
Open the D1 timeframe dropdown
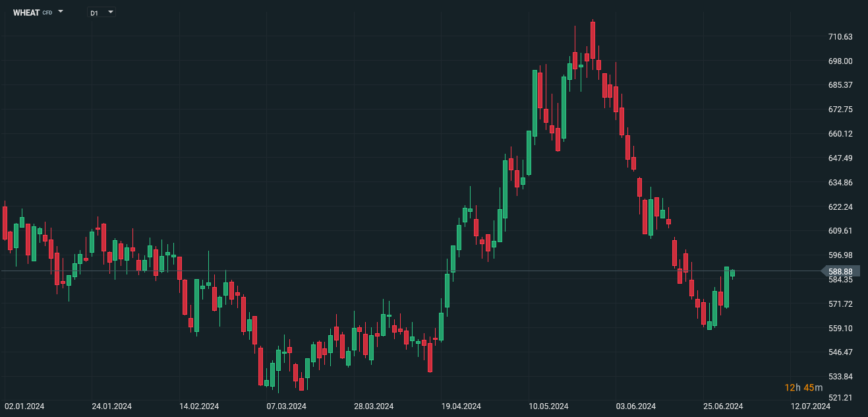(x=101, y=12)
